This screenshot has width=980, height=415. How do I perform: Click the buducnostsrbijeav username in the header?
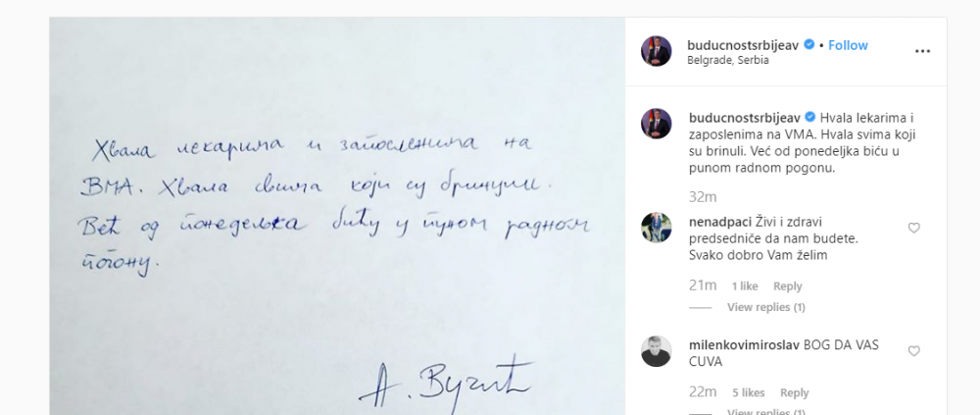click(743, 45)
